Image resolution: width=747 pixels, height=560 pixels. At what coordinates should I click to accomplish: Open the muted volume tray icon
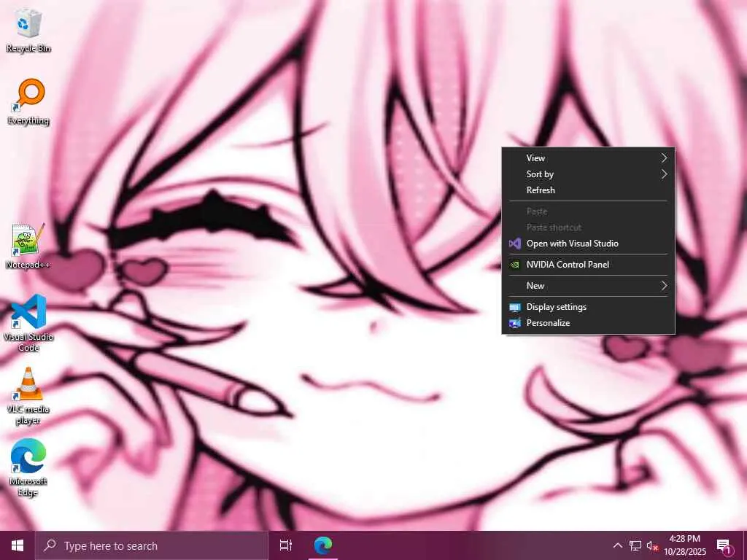[652, 545]
